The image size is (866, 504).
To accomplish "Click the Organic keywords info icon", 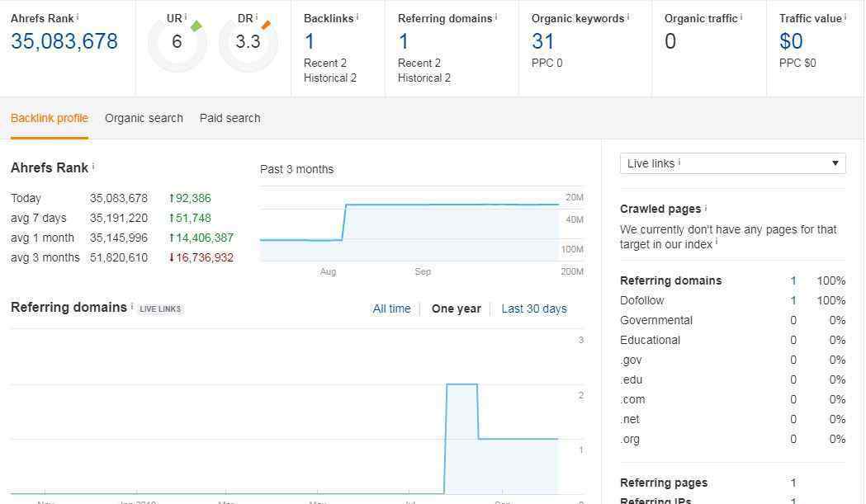I will coord(628,16).
